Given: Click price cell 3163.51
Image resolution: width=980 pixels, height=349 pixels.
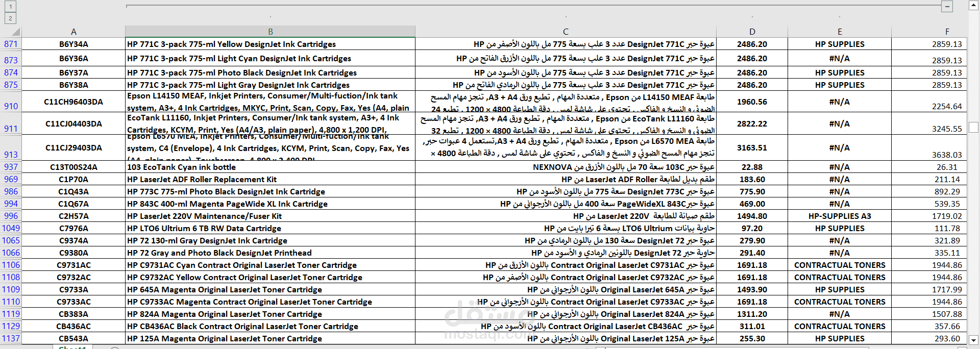Looking at the screenshot, I should click(x=752, y=147).
